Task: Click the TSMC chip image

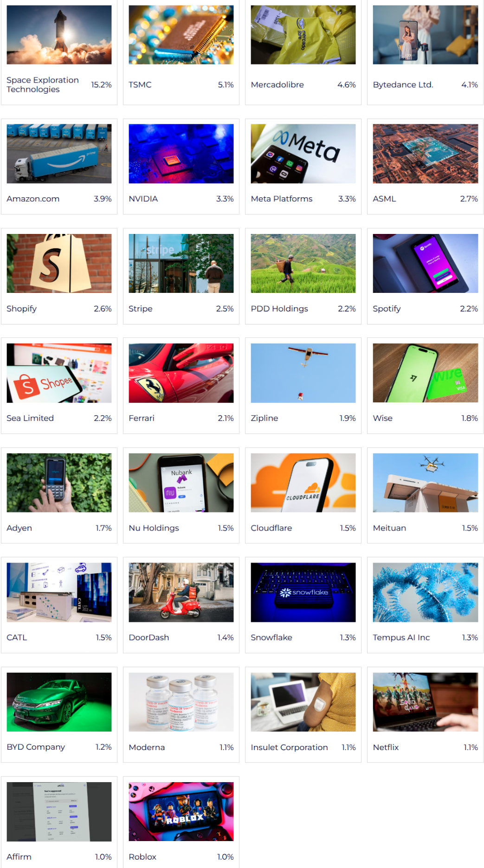Action: pos(181,35)
